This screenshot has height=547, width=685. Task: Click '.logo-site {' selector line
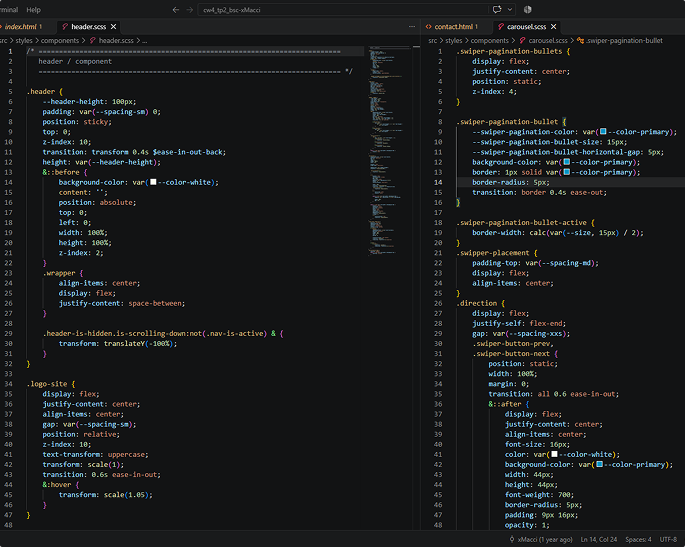point(51,384)
